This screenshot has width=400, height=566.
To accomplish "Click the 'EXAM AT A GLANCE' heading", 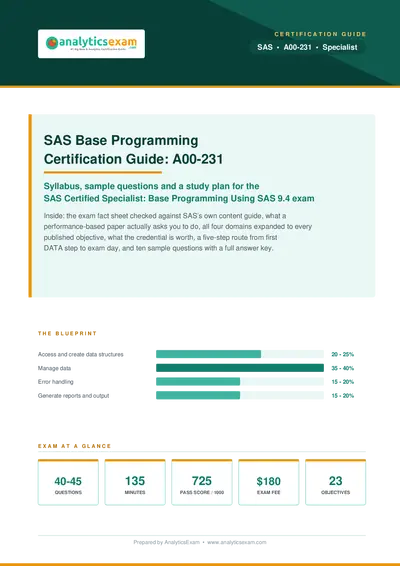I will coord(74,446).
